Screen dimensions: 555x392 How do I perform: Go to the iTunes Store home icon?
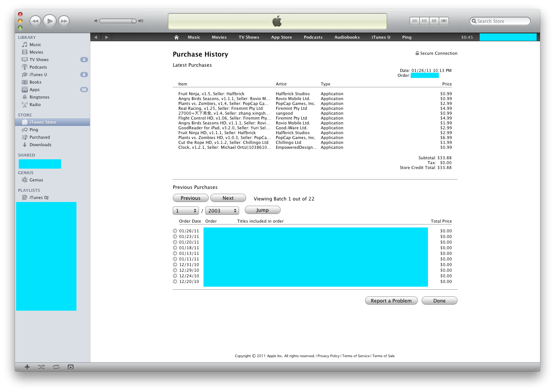pos(177,37)
